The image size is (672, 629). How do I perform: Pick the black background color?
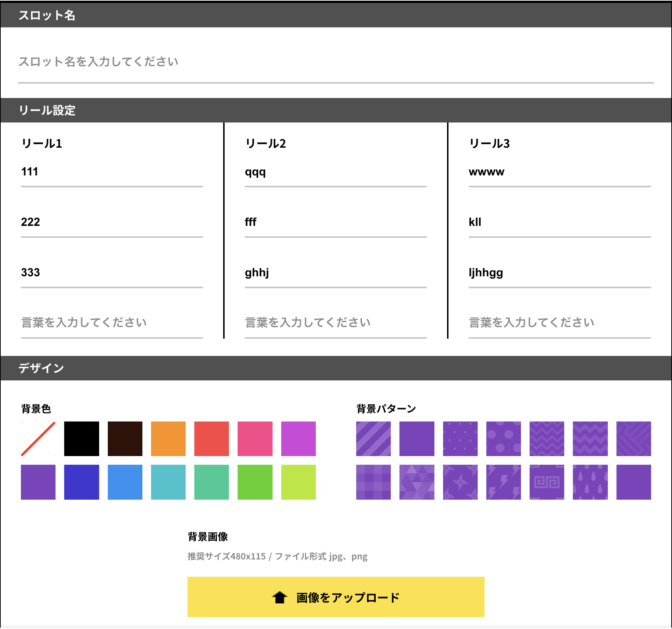[81, 439]
